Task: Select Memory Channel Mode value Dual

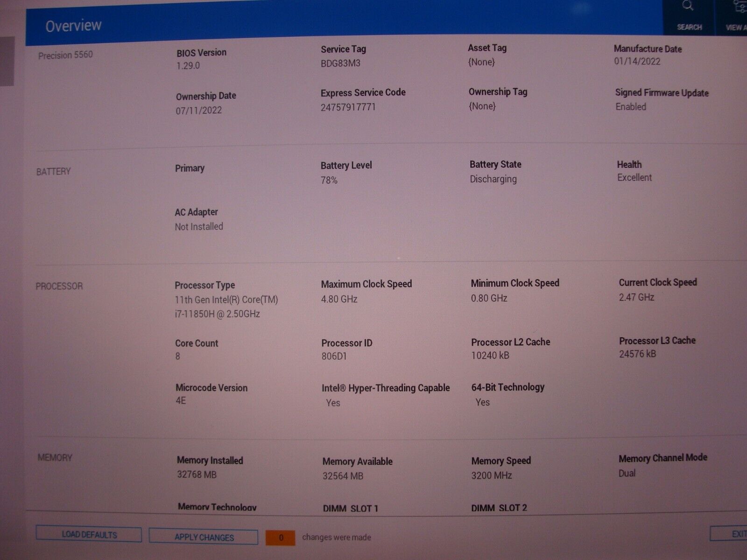Action: point(627,473)
